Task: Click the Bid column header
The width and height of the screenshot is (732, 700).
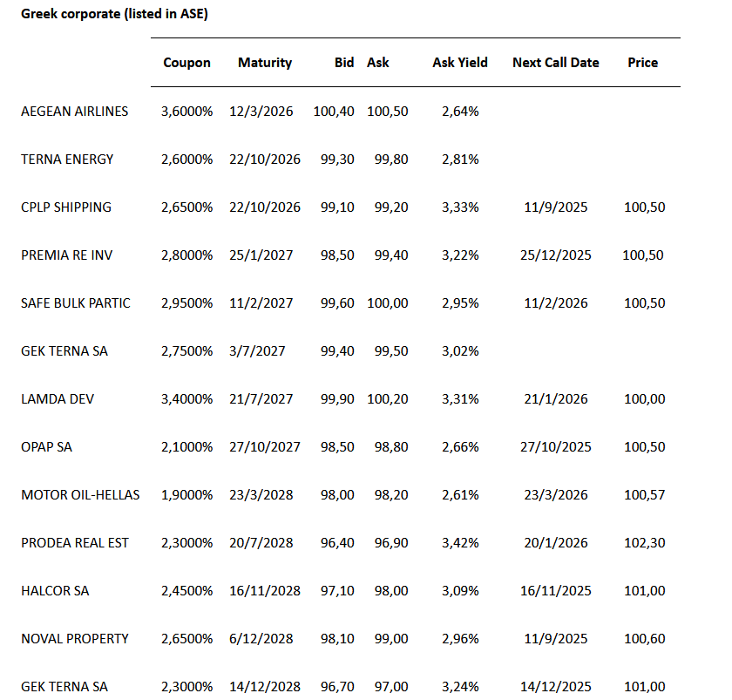Action: pyautogui.click(x=344, y=63)
